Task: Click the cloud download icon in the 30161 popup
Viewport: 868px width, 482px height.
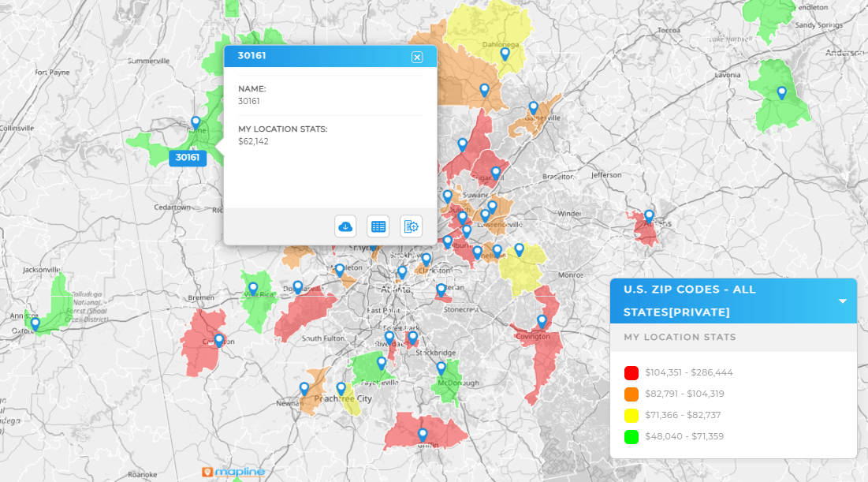Action: point(346,226)
